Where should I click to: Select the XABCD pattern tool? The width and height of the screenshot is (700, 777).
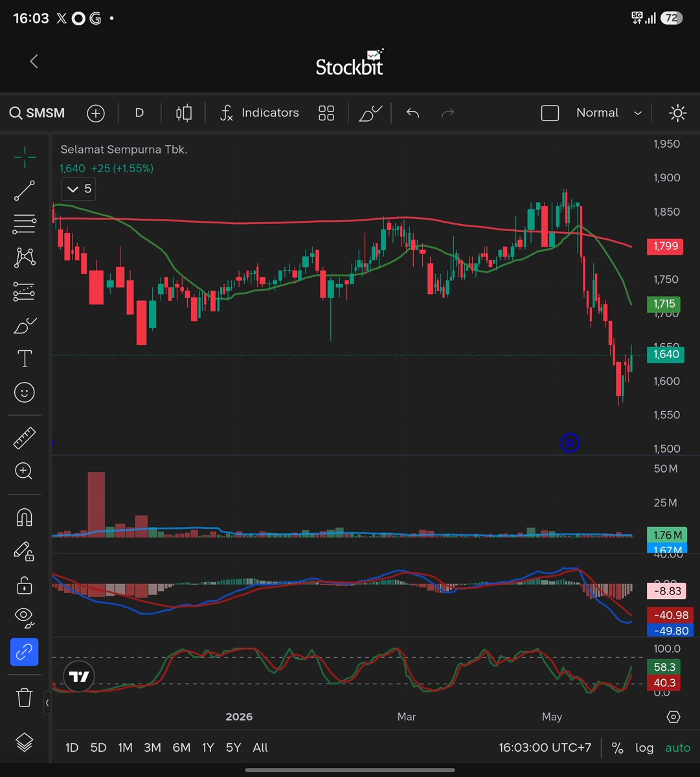25,258
